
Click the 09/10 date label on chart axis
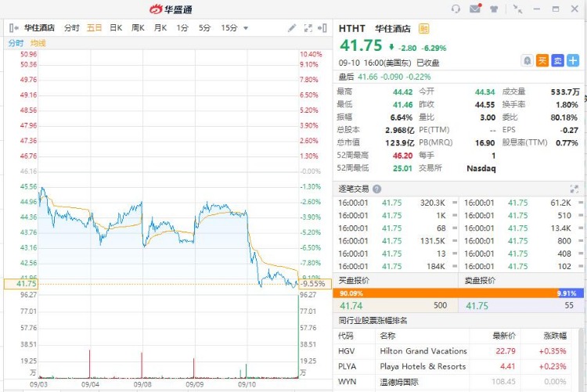tap(247, 384)
